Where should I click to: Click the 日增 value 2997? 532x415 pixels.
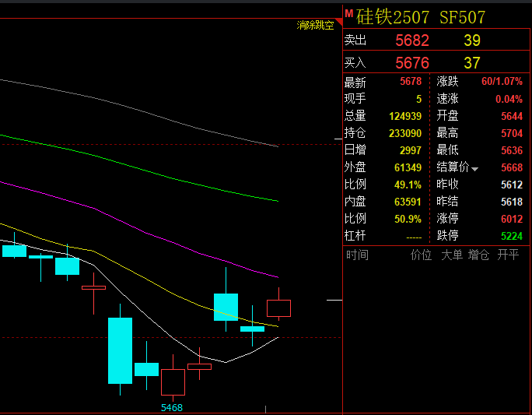[411, 150]
